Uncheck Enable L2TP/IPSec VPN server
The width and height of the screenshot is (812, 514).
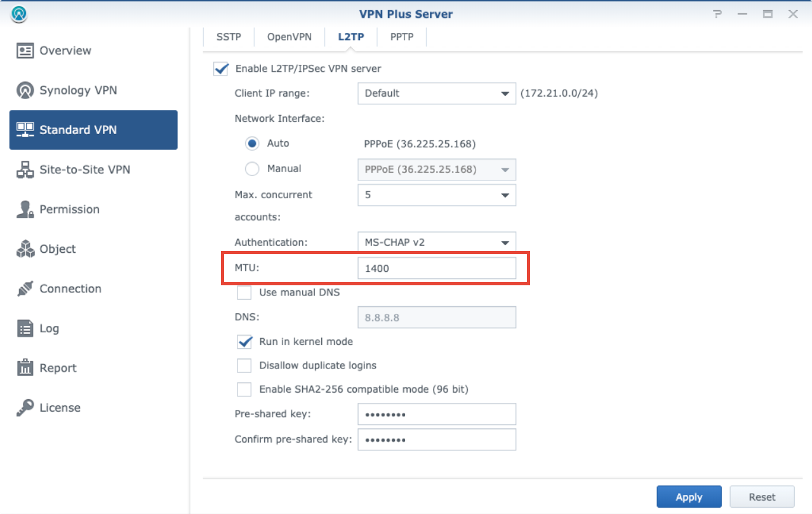pyautogui.click(x=220, y=69)
